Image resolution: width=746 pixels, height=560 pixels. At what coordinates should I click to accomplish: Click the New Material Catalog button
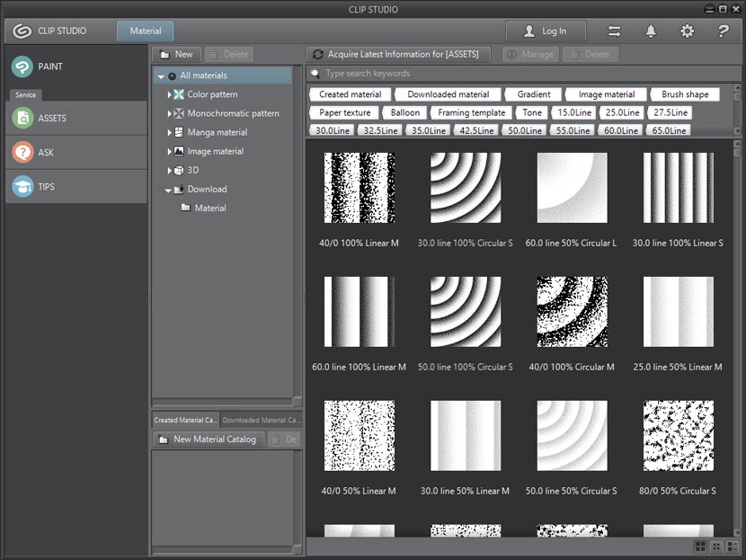pyautogui.click(x=209, y=440)
